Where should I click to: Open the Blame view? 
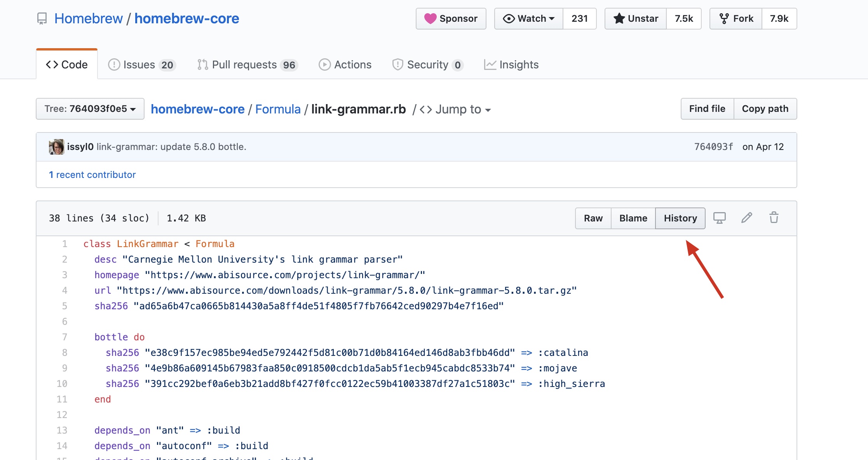pyautogui.click(x=633, y=218)
